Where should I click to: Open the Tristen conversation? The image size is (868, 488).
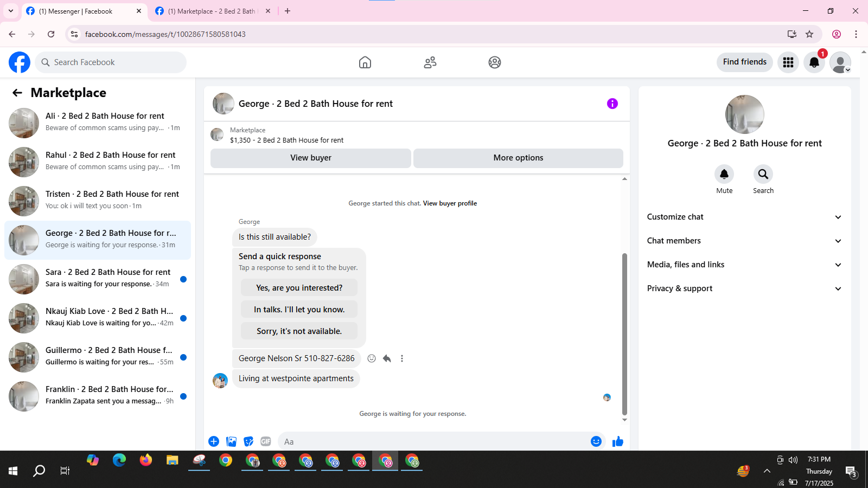(98, 201)
